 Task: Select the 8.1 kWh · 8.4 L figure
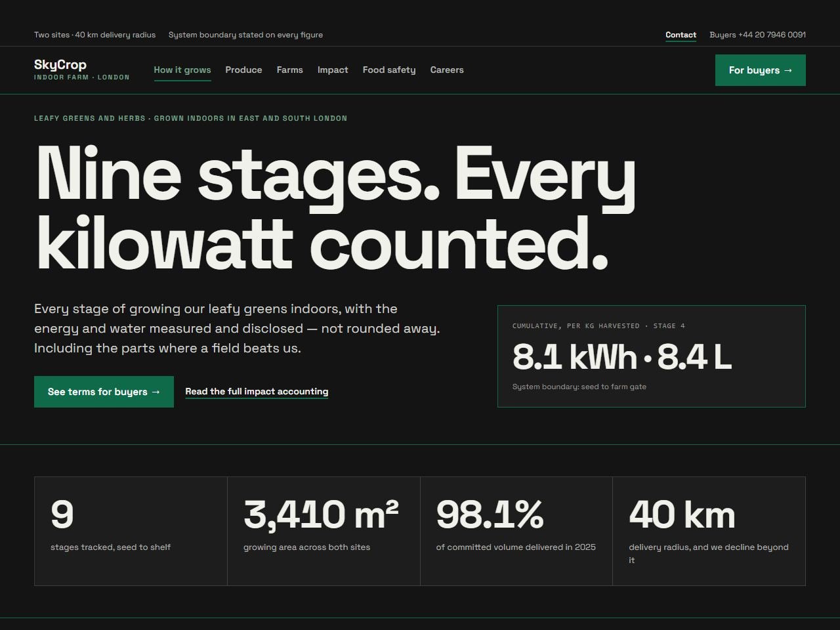pos(621,357)
